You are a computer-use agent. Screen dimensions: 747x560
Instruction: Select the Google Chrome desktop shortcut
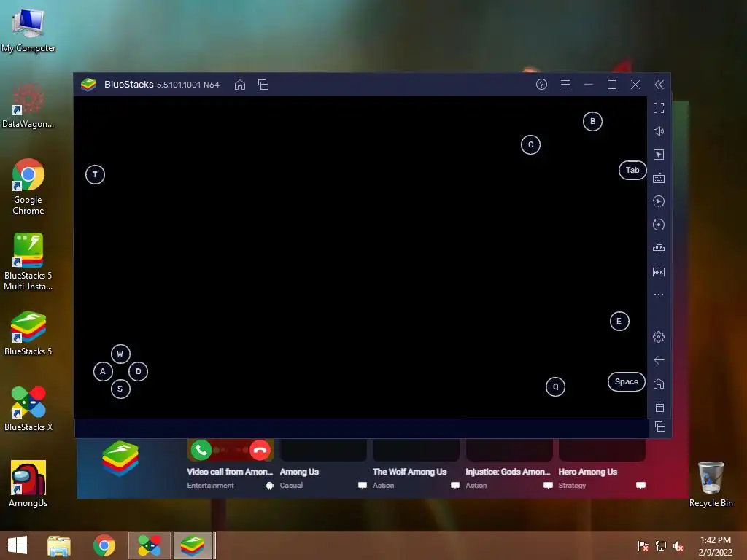(x=28, y=187)
